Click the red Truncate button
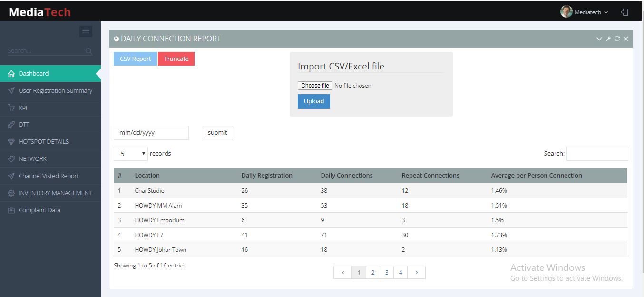This screenshot has height=297, width=644. (x=176, y=59)
